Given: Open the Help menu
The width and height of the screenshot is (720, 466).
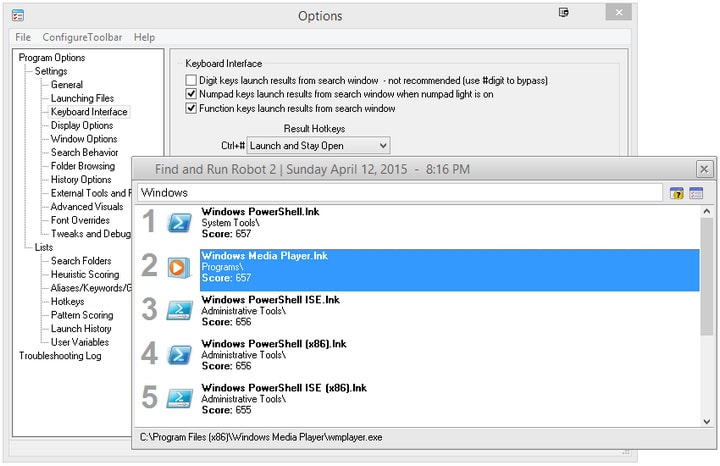Looking at the screenshot, I should (x=144, y=37).
